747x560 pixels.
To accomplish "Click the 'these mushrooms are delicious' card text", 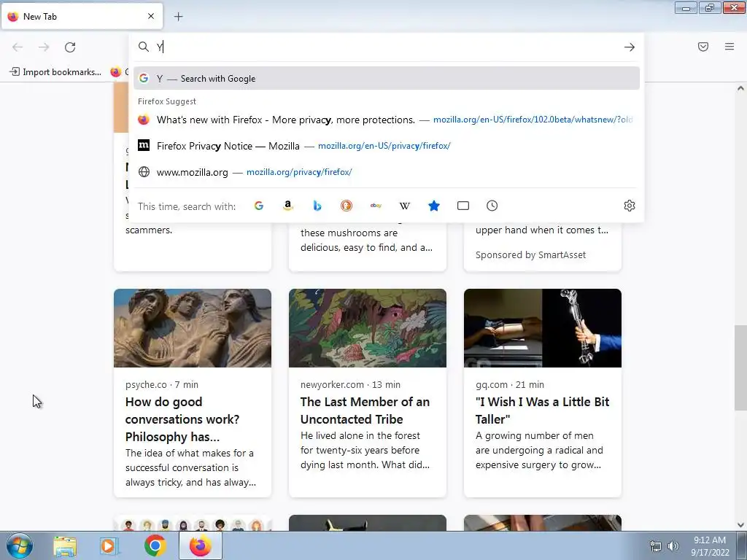I will tap(367, 240).
